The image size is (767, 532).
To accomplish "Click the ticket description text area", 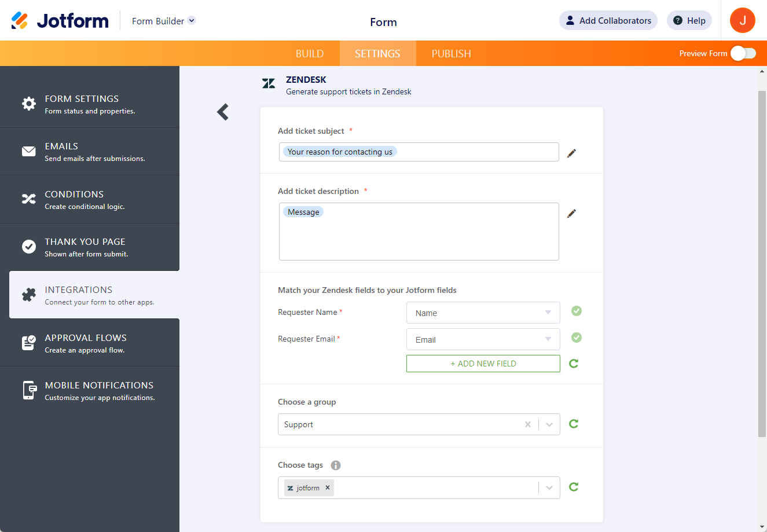I will pos(419,237).
